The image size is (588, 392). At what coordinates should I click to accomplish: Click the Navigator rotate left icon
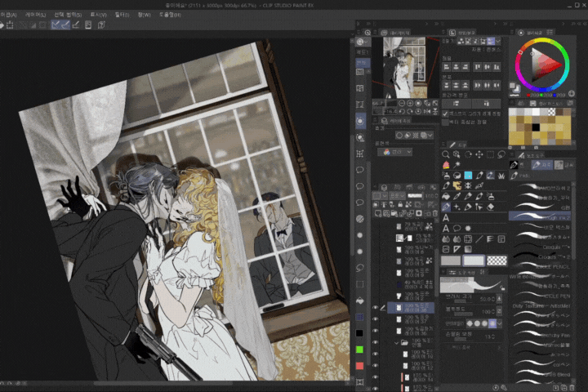[x=402, y=111]
